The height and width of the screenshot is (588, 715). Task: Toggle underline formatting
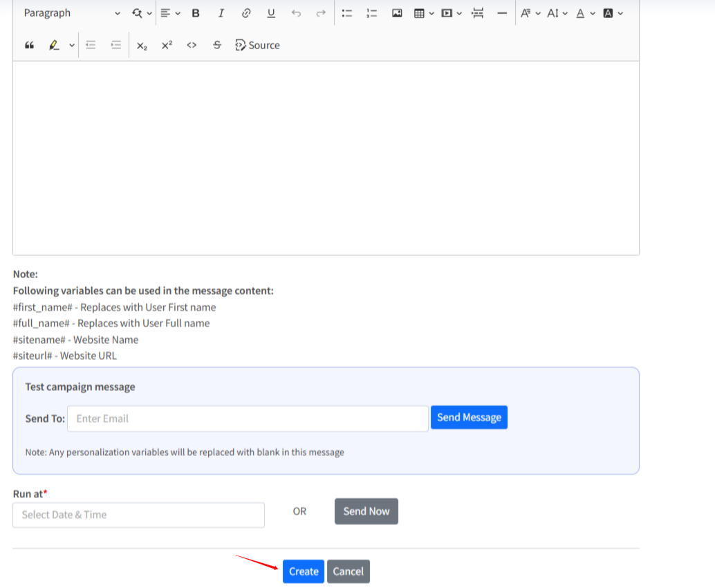(271, 13)
